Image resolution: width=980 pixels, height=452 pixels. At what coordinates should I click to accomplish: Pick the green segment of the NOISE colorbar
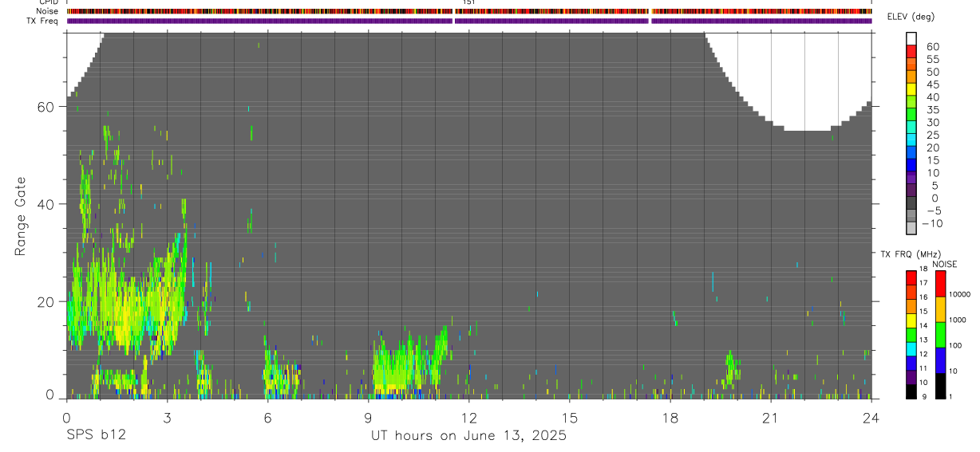(x=940, y=335)
